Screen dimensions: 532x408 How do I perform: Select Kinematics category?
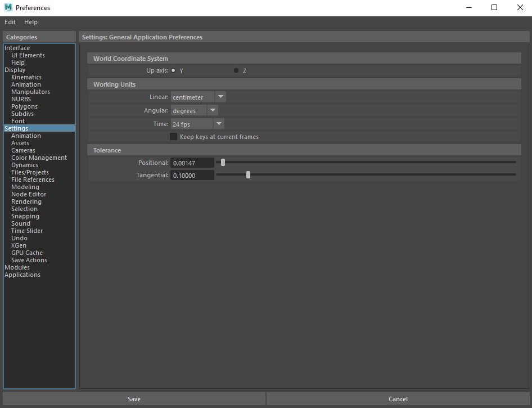tap(26, 77)
